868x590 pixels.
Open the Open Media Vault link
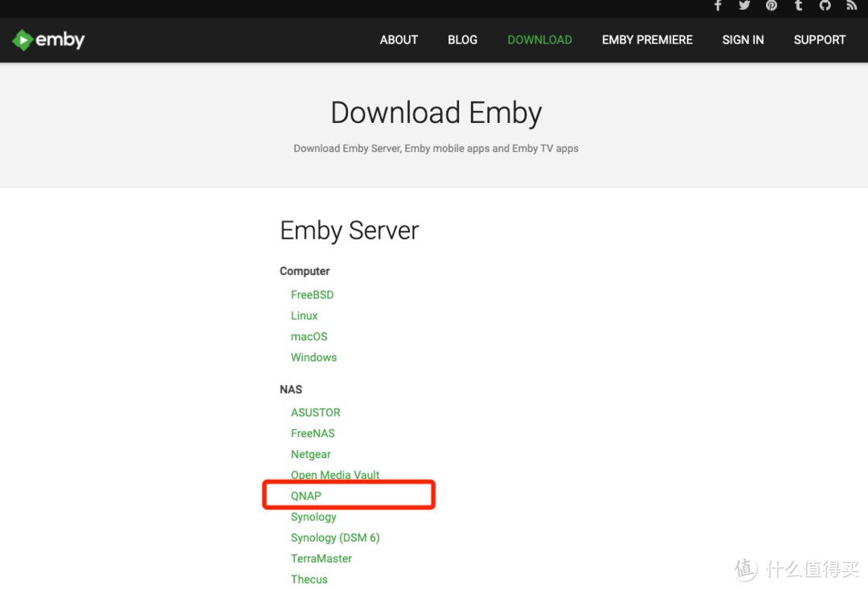point(335,475)
